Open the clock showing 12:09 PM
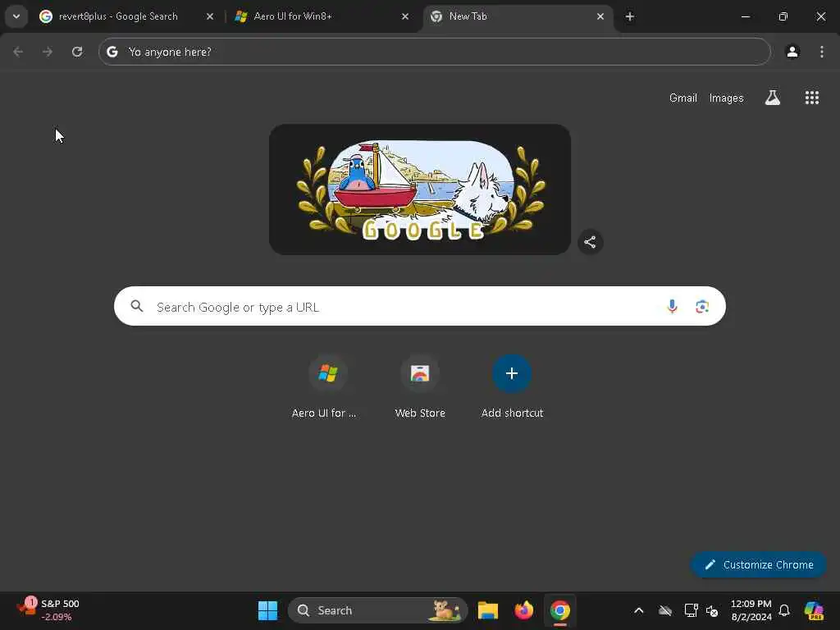 751,610
